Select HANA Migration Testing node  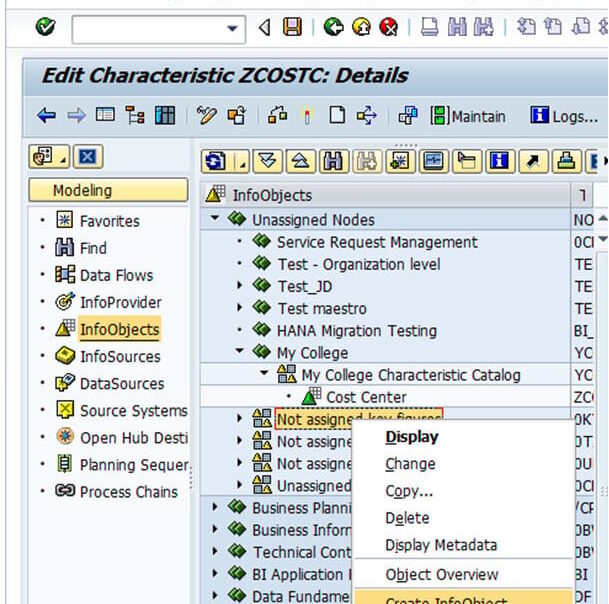pyautogui.click(x=357, y=331)
